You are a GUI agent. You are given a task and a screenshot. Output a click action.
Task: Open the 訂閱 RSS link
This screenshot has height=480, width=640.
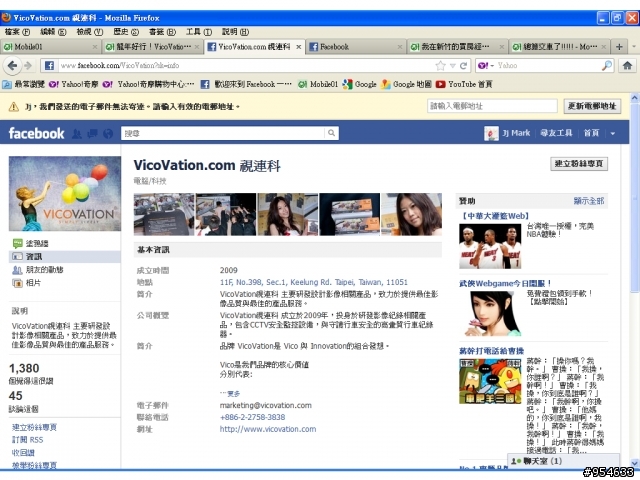point(27,440)
